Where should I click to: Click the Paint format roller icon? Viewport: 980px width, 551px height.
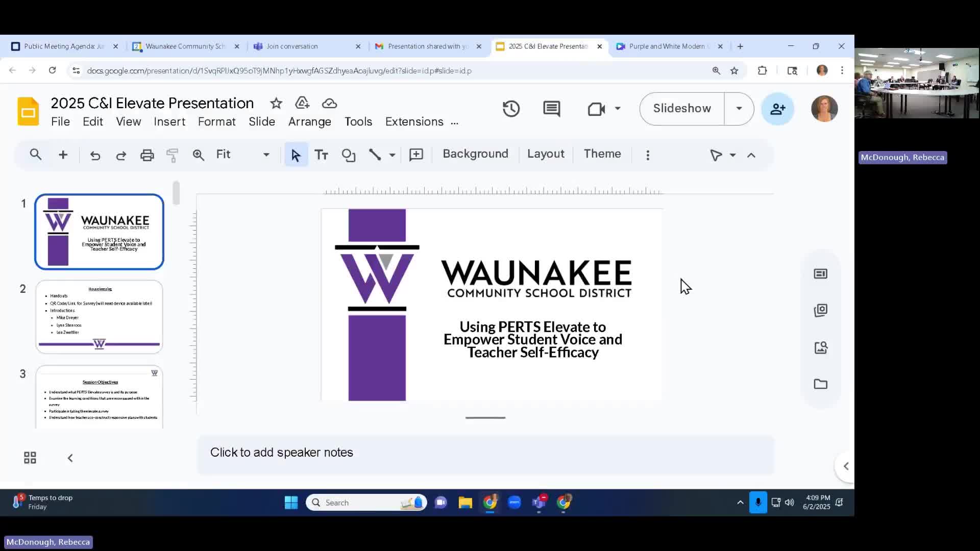pos(173,155)
